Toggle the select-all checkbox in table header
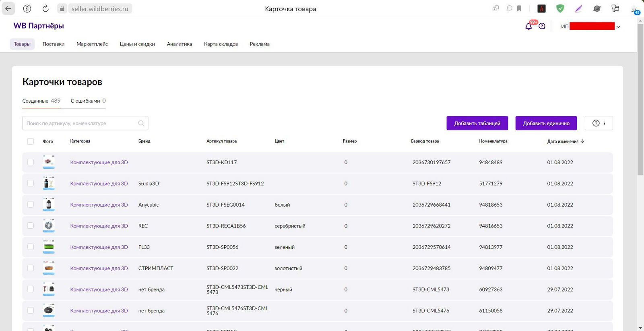The height and width of the screenshot is (331, 644). (x=31, y=141)
